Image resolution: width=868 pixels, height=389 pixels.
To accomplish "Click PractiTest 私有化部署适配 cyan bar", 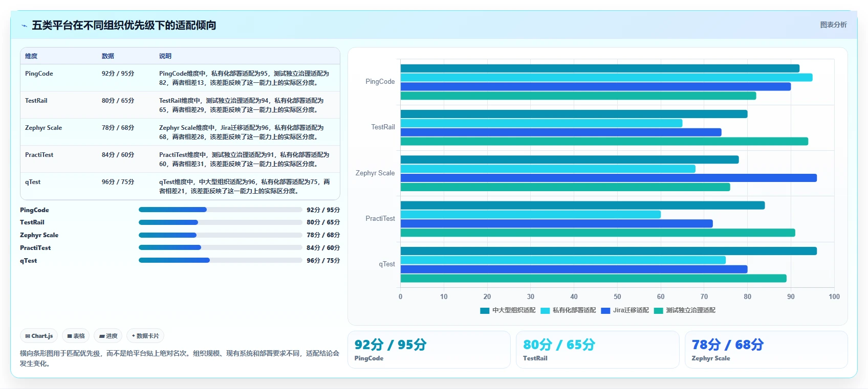I will pos(531,215).
